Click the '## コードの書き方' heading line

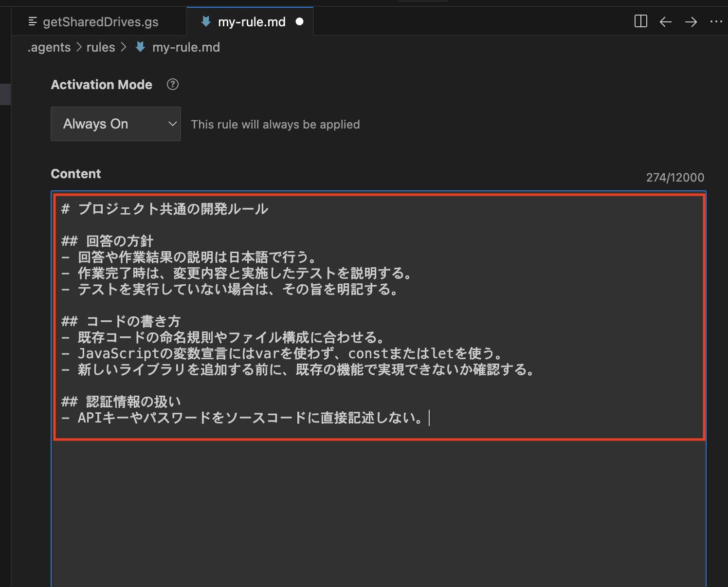[x=121, y=322]
